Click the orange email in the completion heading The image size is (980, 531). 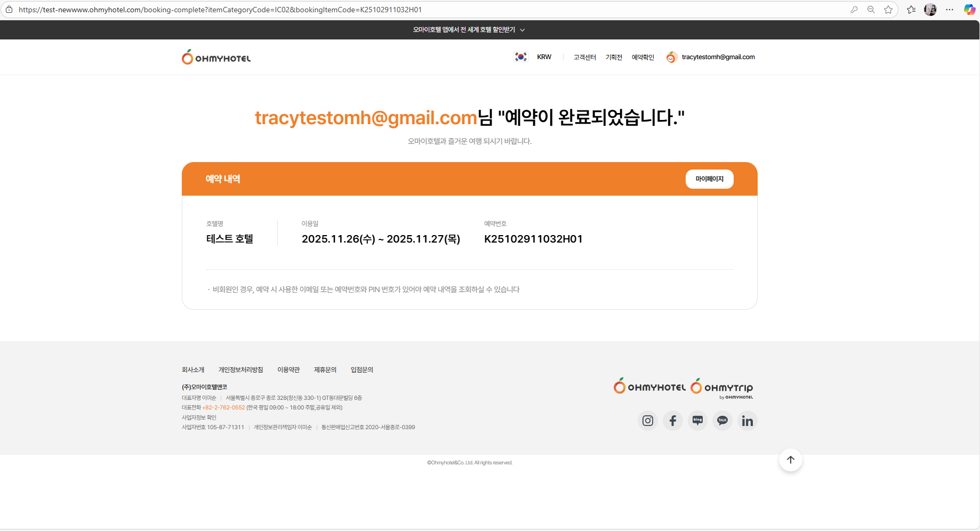[x=366, y=117]
